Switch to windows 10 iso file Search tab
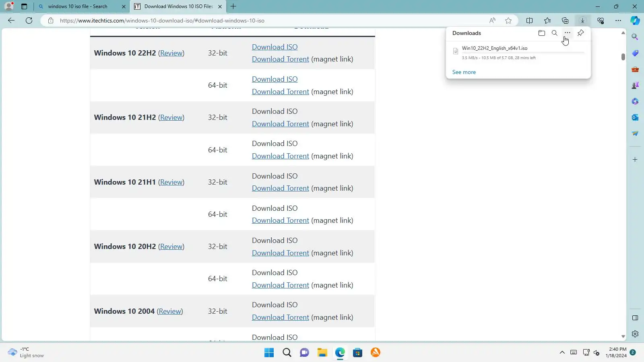Screen dimensions: 644x362 pos(82,6)
